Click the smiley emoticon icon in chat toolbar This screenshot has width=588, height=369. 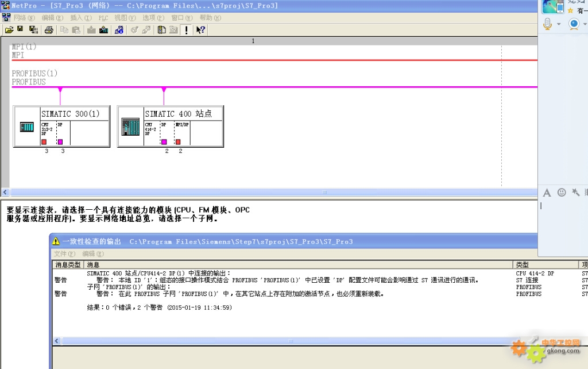click(x=562, y=193)
